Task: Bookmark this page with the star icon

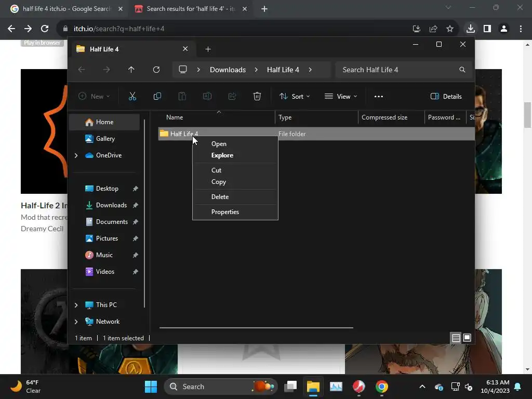Action: [x=450, y=29]
